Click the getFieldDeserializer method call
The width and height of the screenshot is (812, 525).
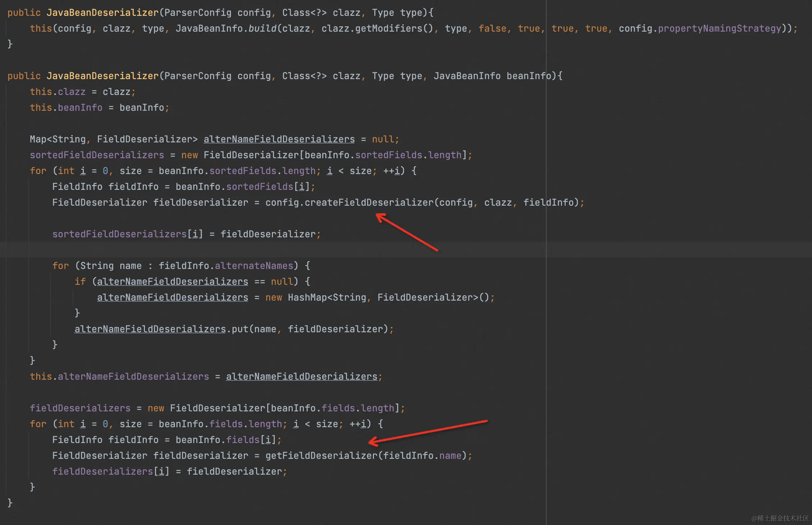pyautogui.click(x=321, y=456)
